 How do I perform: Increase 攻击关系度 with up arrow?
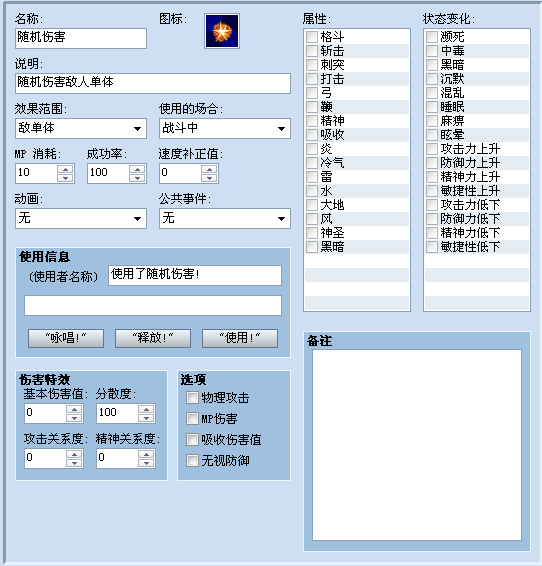(74, 454)
